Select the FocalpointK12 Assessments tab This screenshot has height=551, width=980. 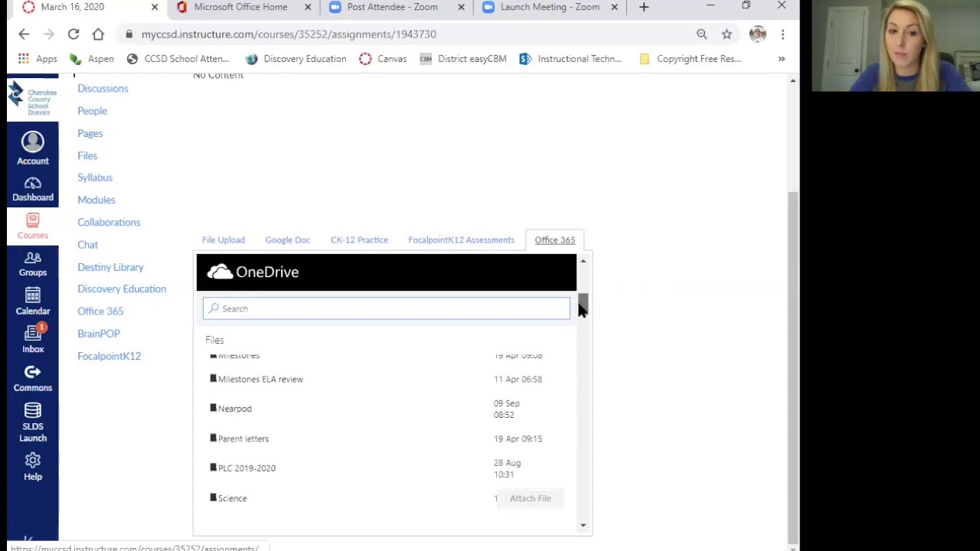(462, 240)
